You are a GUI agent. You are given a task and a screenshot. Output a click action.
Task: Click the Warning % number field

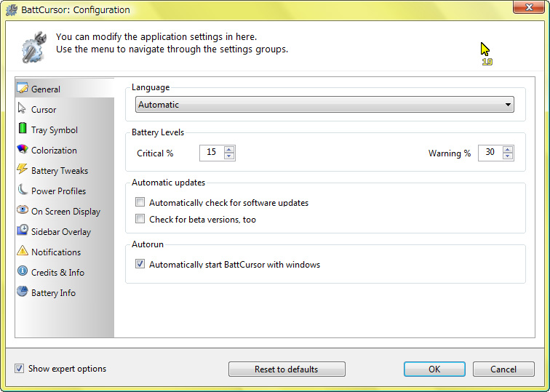490,153
